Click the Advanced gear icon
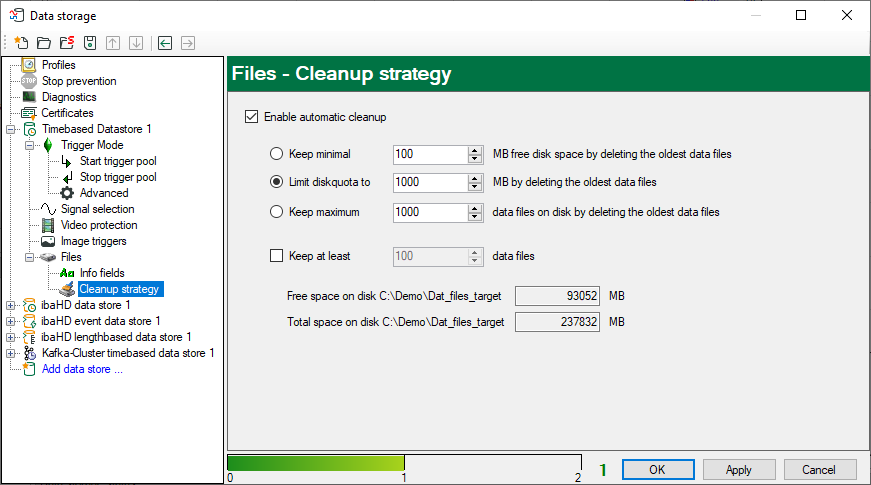The height and width of the screenshot is (485, 871). (x=67, y=193)
